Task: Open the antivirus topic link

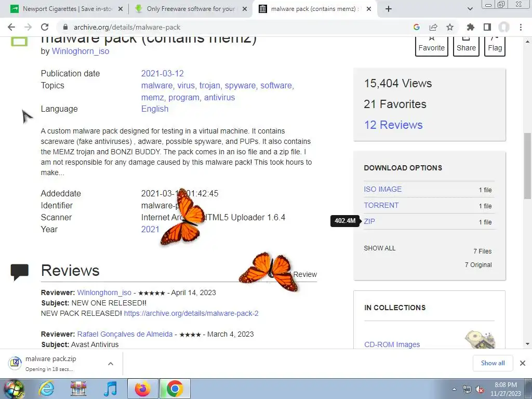Action: click(220, 97)
